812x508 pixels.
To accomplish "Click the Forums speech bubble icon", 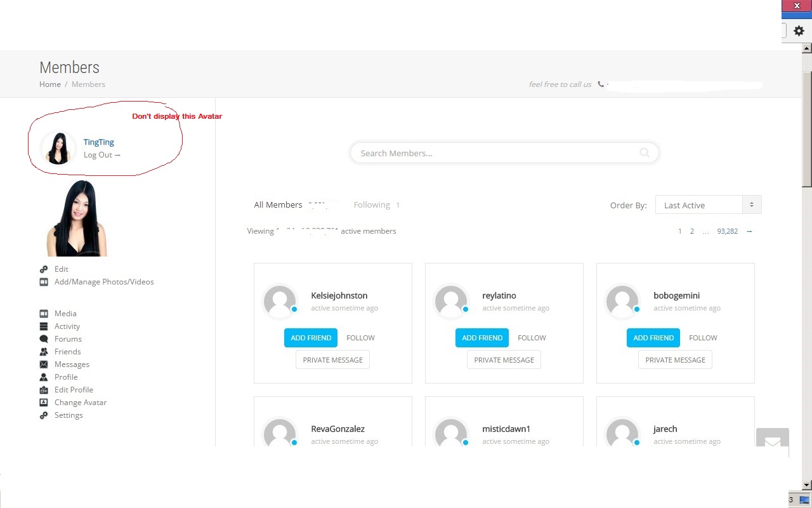I will pyautogui.click(x=44, y=339).
